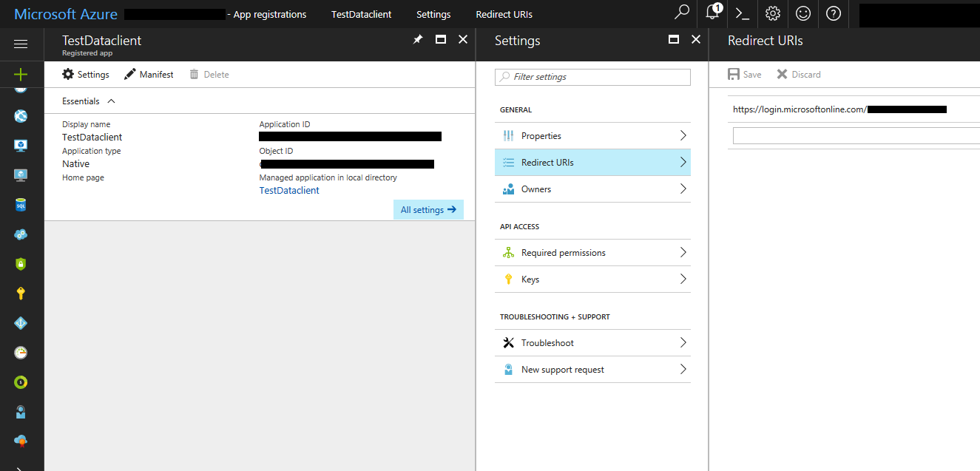Open the green shield Security Center icon
The width and height of the screenshot is (980, 471).
point(21,264)
